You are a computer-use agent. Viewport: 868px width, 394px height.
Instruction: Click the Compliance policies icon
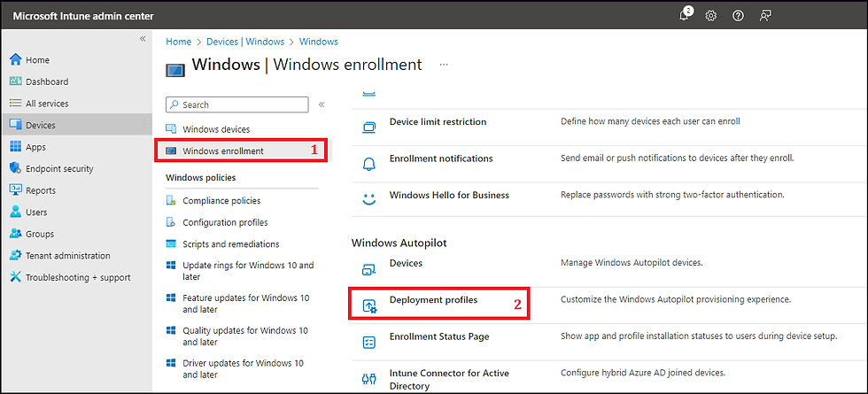pyautogui.click(x=171, y=200)
